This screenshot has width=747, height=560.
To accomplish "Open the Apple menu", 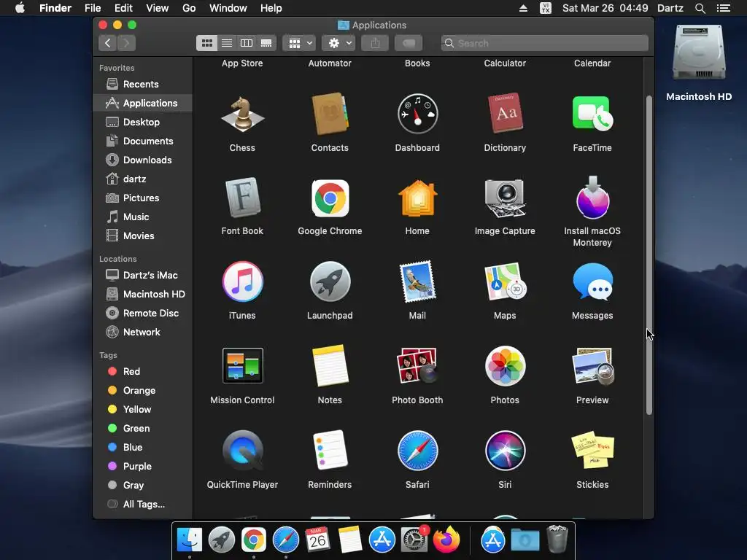I will coord(20,8).
